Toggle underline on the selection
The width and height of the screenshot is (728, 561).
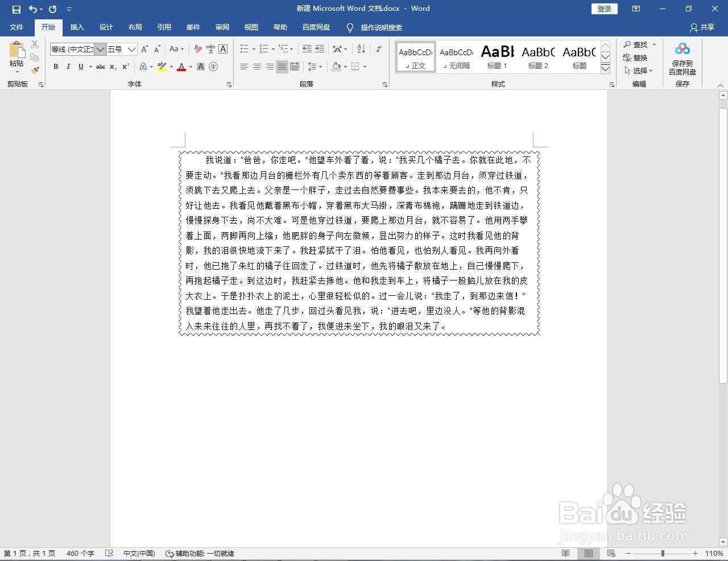[x=80, y=67]
